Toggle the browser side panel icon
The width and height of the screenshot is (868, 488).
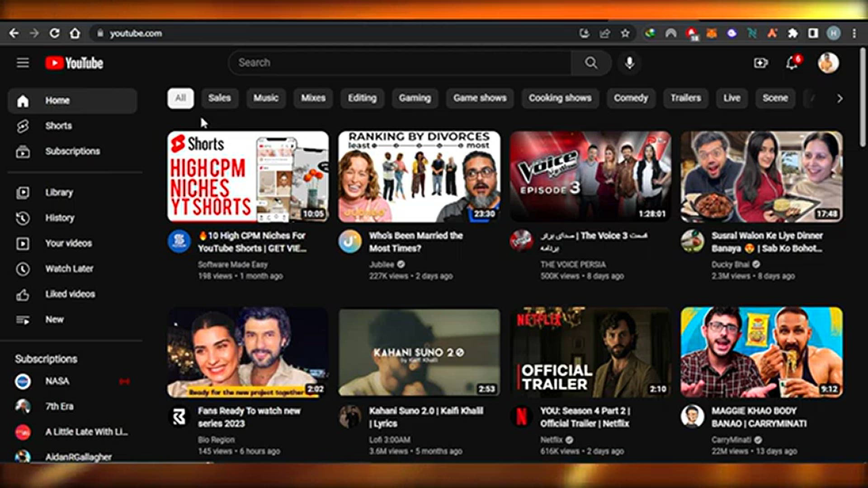point(813,33)
